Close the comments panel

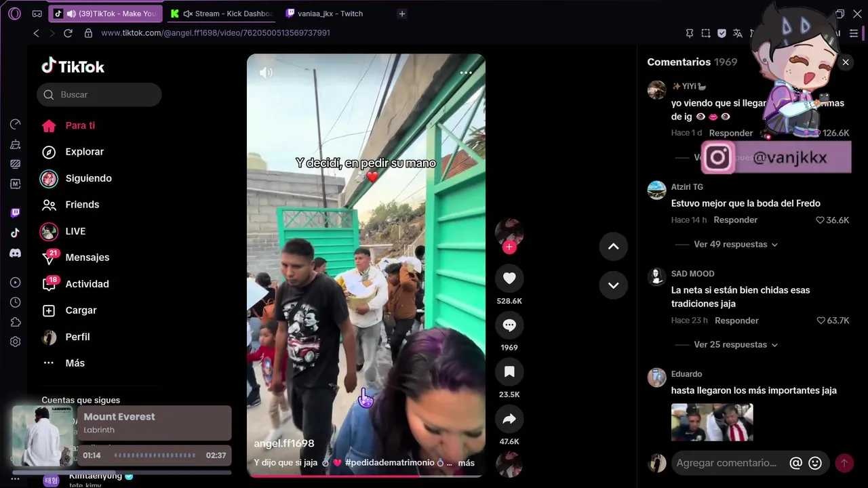tap(846, 62)
